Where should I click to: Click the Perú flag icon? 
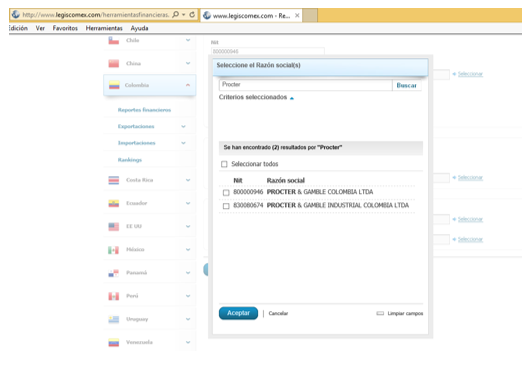pos(113,296)
